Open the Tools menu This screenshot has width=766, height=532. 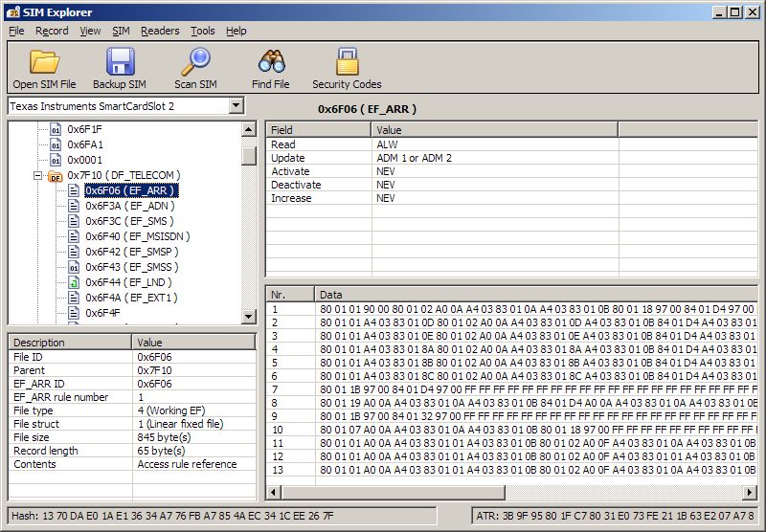pos(202,31)
